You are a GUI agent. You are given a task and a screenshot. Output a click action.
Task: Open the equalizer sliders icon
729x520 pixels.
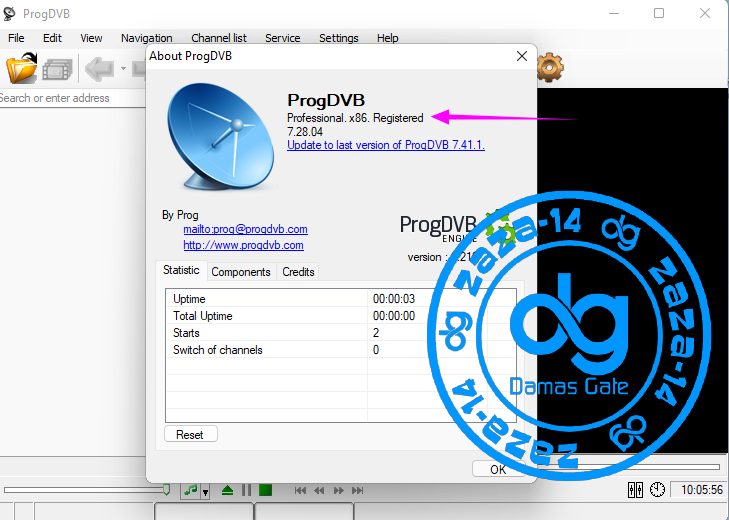click(x=635, y=490)
